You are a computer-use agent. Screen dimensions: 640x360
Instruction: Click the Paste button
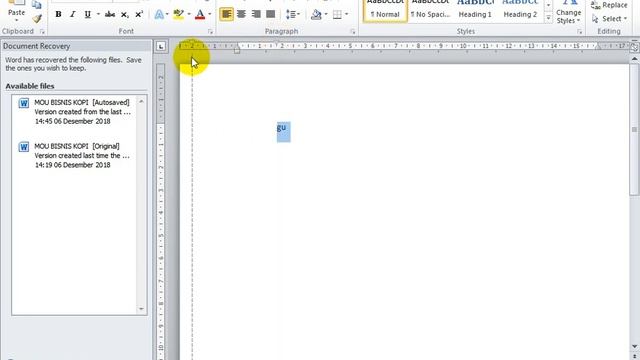pyautogui.click(x=16, y=10)
